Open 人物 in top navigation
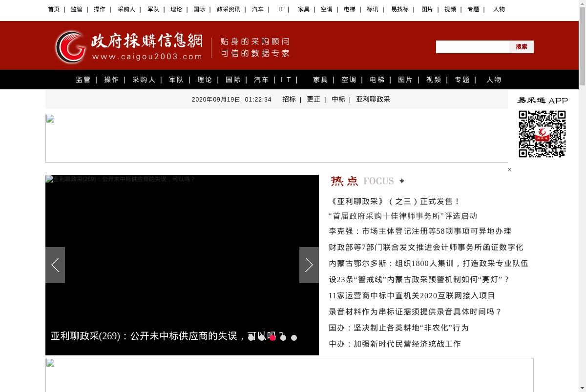 point(499,9)
